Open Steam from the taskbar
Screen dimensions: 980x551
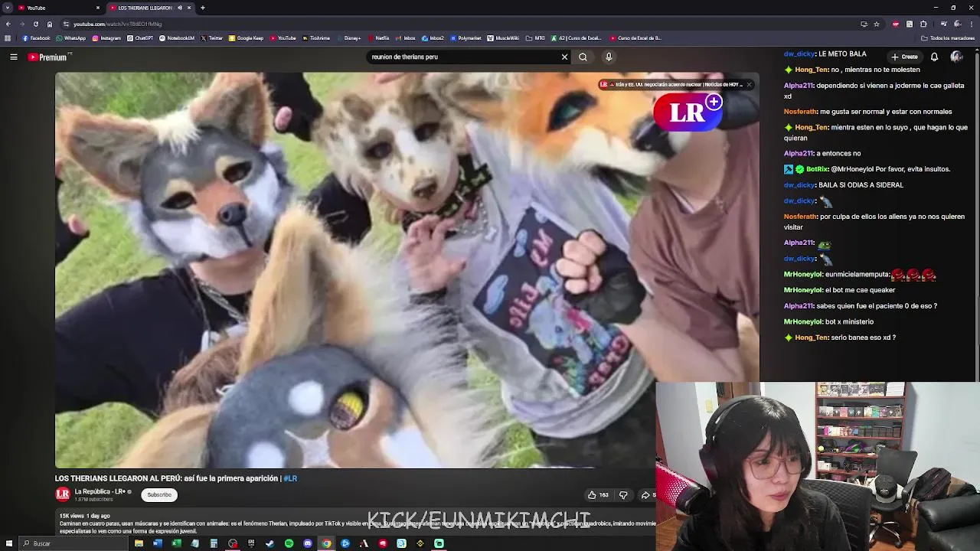(x=270, y=543)
